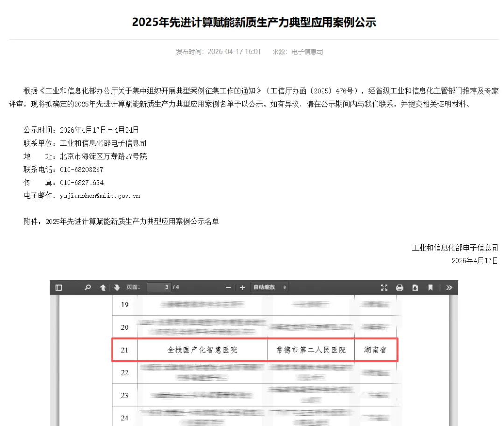Select highlighted row 21 全栈国产化智慧医院
Screen dimensions: 504x426
pos(255,350)
